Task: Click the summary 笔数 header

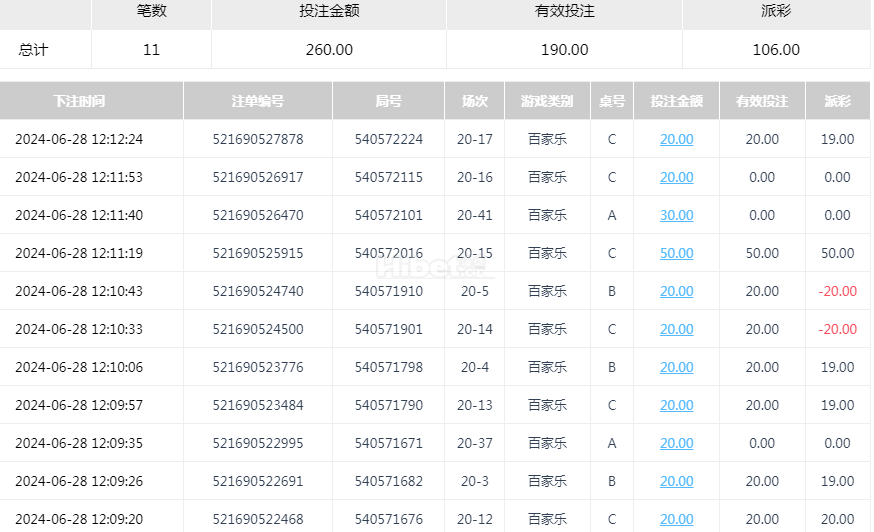Action: pos(151,11)
